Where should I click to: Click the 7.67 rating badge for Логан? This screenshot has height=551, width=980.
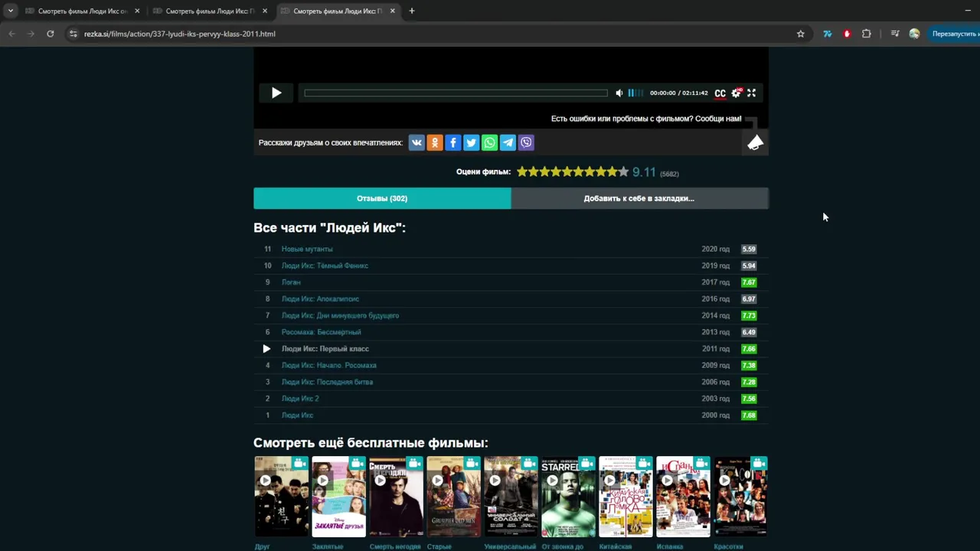749,282
